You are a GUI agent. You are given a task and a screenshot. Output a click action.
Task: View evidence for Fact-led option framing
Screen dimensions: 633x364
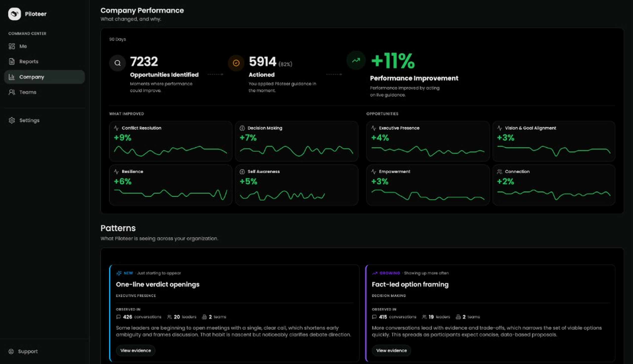[x=391, y=350]
